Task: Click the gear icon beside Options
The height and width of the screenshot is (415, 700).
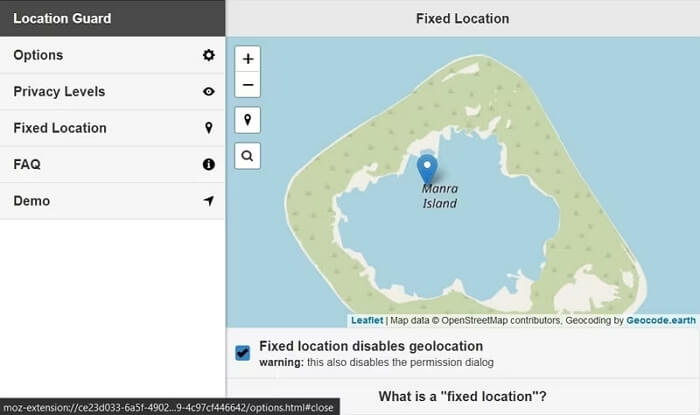Action: 208,55
